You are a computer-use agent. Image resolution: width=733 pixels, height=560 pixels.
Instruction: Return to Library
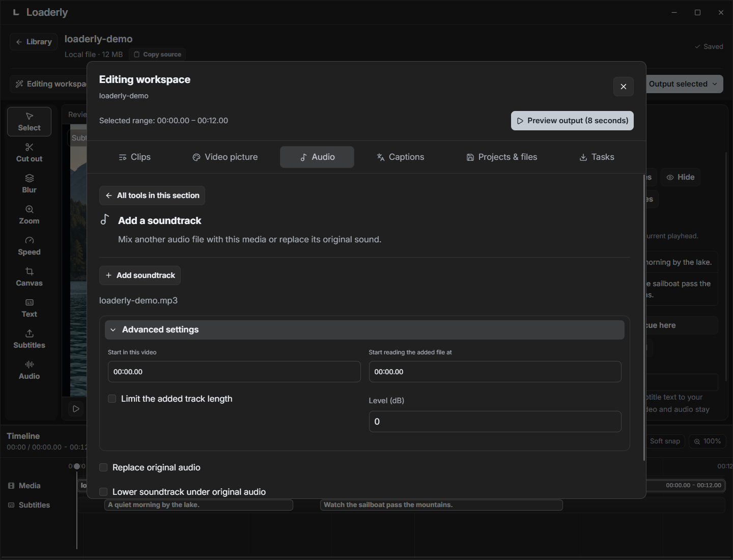(34, 42)
